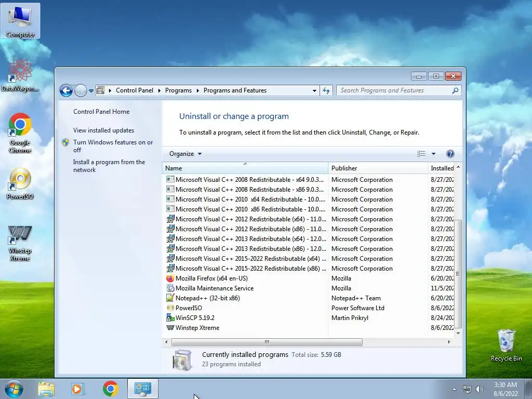Open the volume control in the system tray
This screenshot has width=532, height=399.
coord(480,389)
